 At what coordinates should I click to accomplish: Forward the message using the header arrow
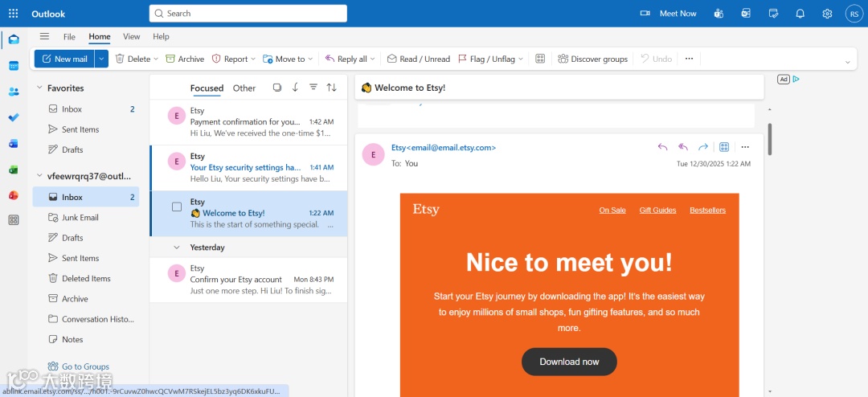tap(703, 147)
